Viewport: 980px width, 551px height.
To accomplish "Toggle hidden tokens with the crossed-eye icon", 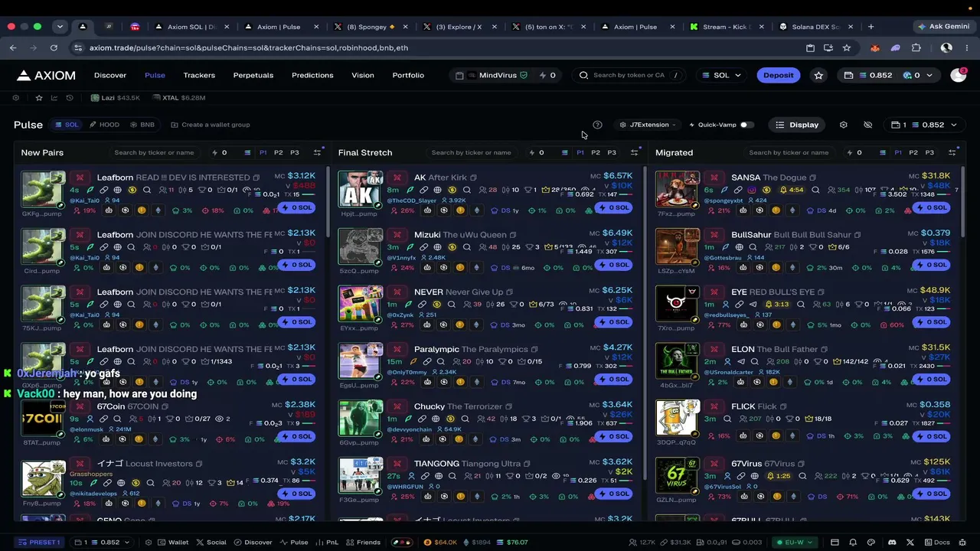I will pyautogui.click(x=867, y=125).
